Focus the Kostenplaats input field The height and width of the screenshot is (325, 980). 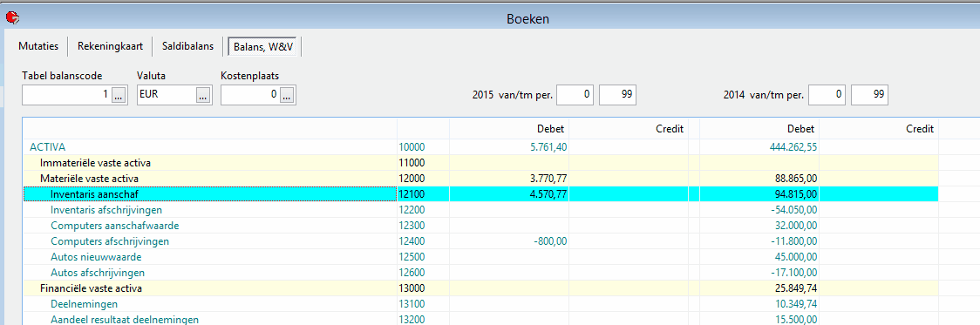249,95
